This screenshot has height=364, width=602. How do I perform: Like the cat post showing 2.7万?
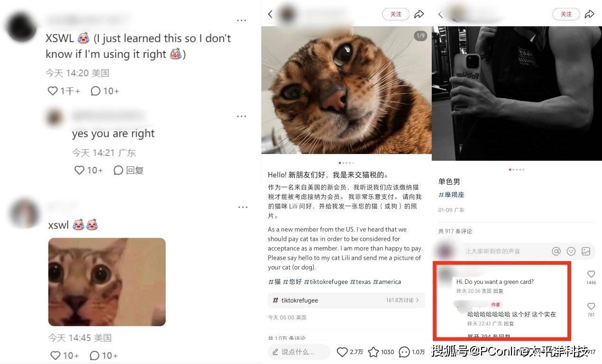(342, 352)
